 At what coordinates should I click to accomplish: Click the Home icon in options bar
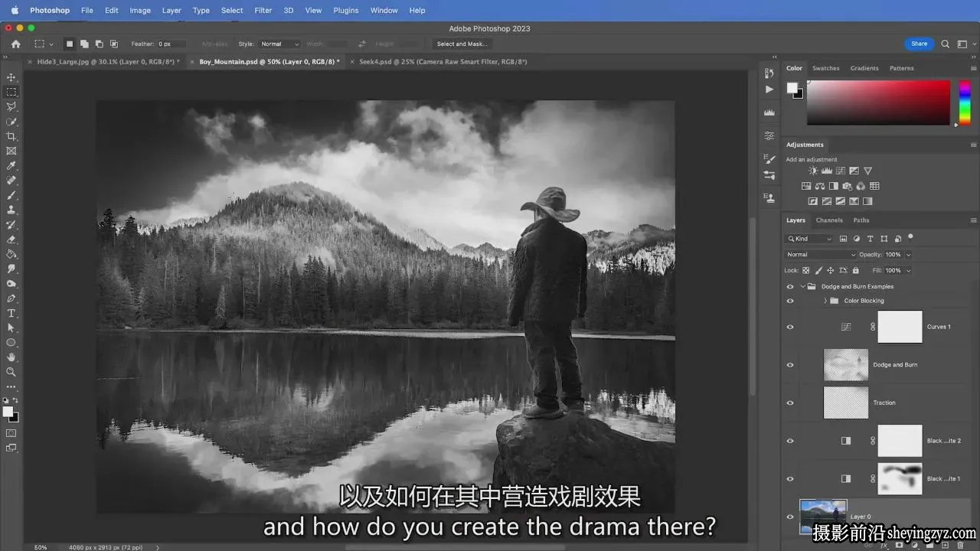[x=15, y=44]
